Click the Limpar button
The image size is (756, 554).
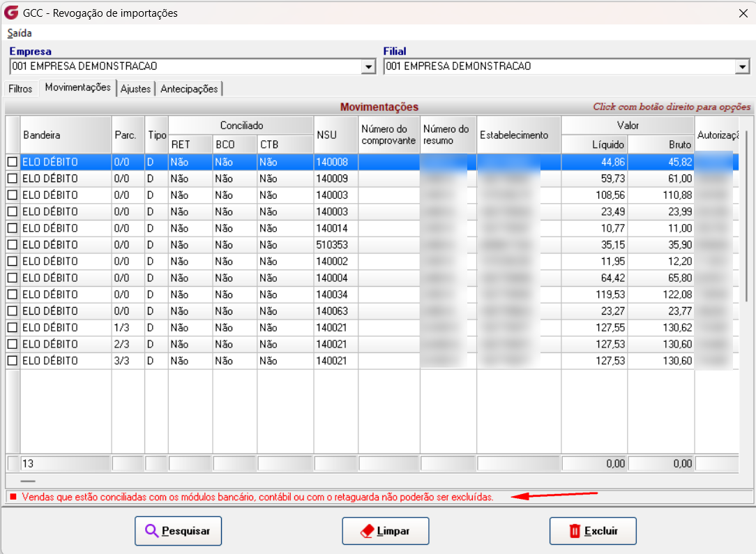pos(386,531)
